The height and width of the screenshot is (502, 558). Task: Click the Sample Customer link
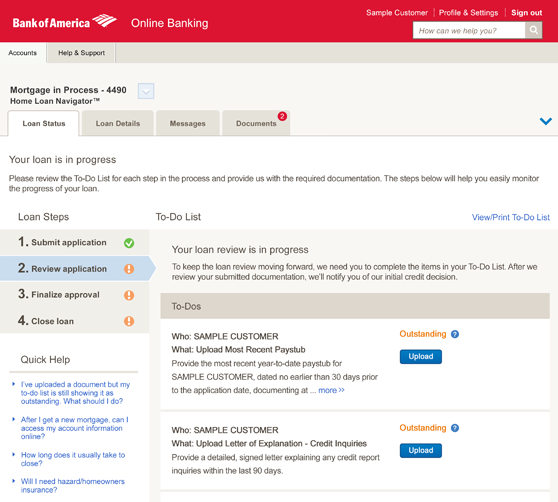click(397, 13)
